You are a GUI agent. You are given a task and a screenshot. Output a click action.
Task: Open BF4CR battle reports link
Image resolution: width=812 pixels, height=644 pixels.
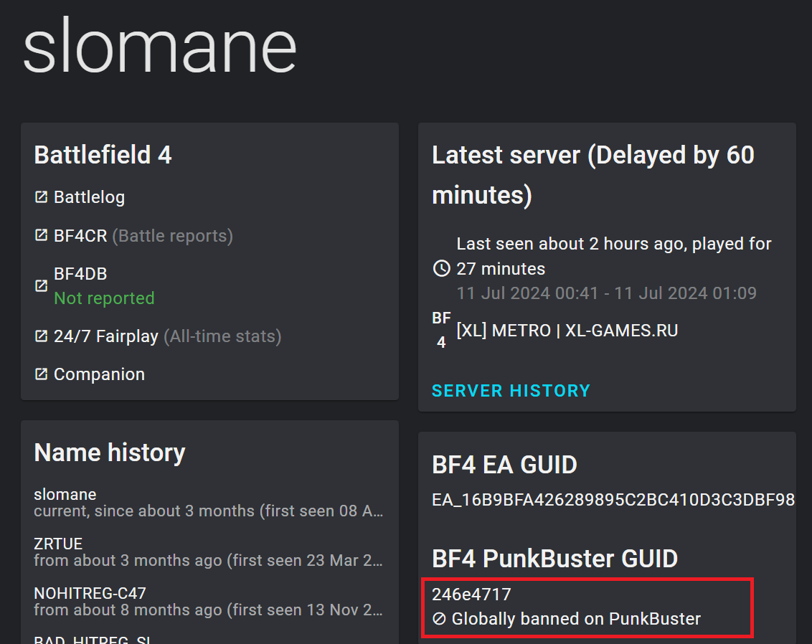pos(143,236)
